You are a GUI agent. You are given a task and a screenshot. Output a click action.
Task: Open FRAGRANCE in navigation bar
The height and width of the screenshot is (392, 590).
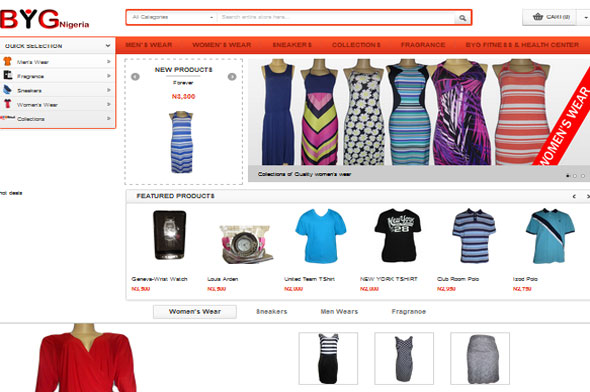click(423, 45)
